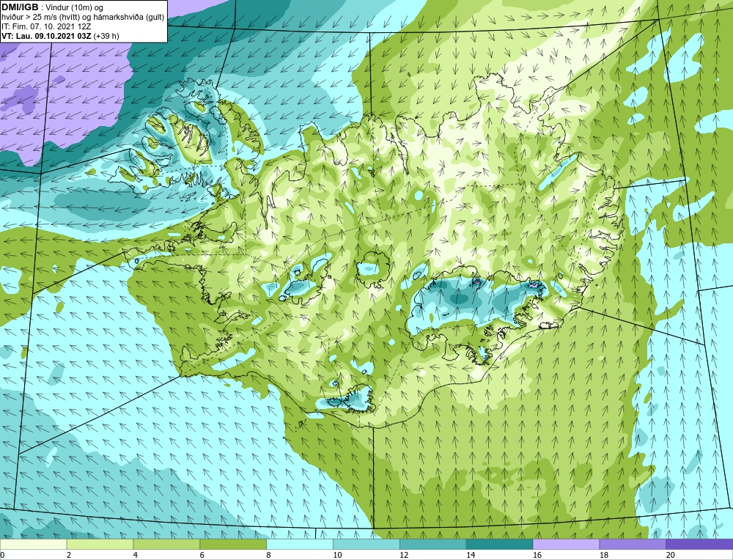733x560 pixels.
Task: Click the legend scale label 20
Action: click(x=671, y=555)
